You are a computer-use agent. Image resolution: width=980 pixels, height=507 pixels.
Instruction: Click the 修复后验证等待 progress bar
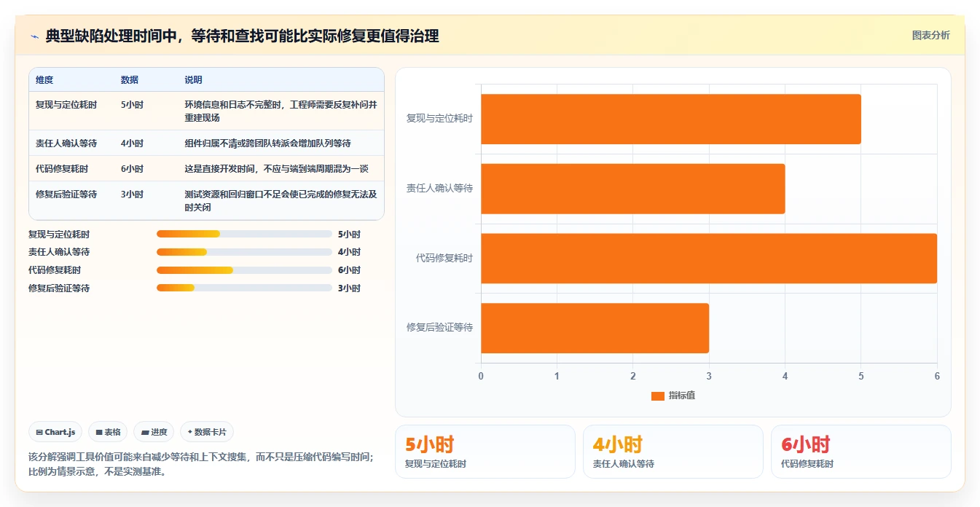(244, 288)
